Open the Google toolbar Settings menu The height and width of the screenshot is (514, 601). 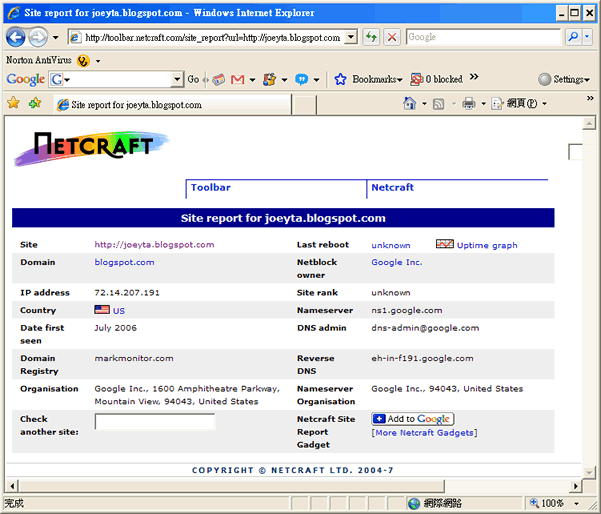click(x=564, y=79)
